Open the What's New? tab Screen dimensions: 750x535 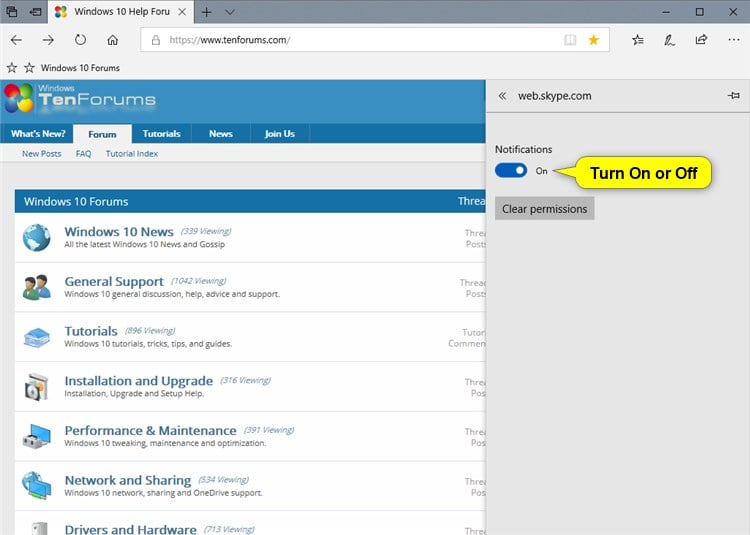[38, 134]
